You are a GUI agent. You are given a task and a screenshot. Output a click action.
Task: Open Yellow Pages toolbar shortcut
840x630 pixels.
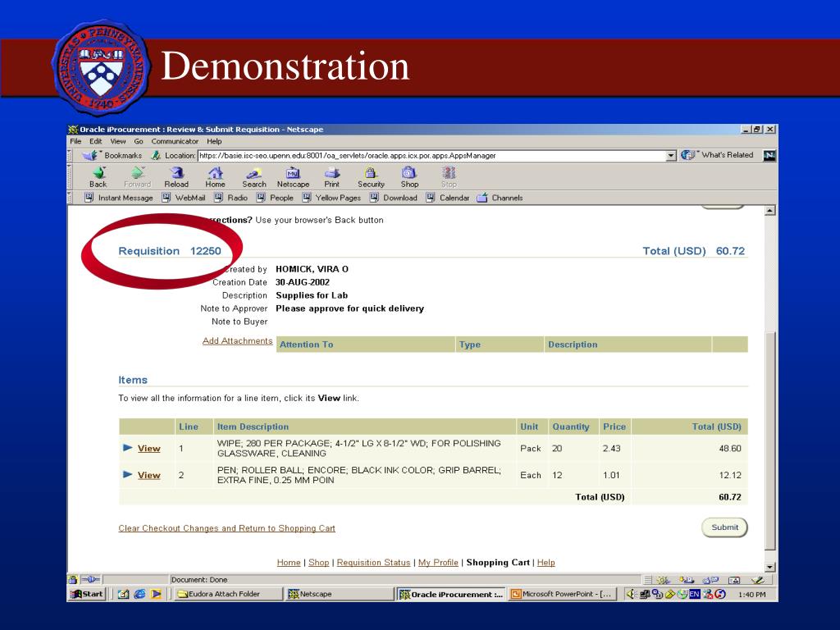click(x=331, y=198)
